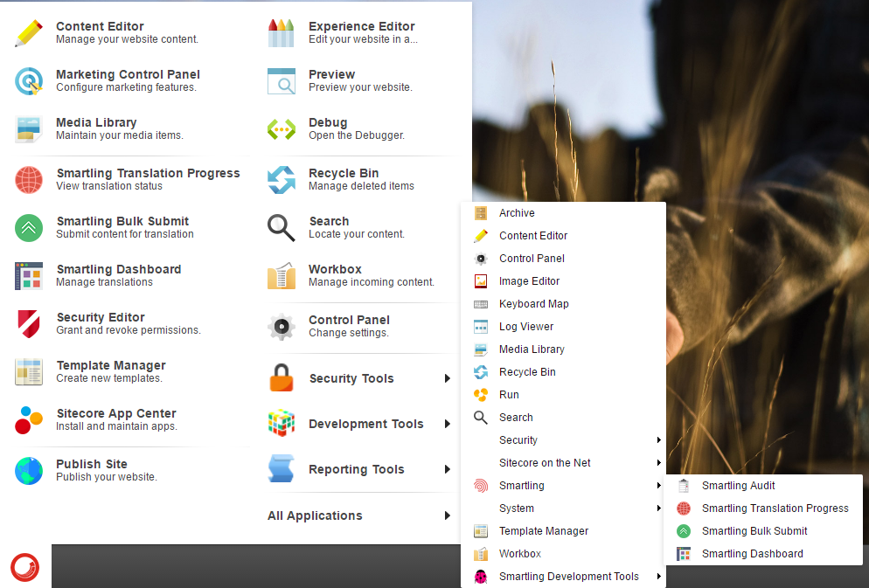Click the Publish Site globe icon
The width and height of the screenshot is (869, 588).
[29, 471]
